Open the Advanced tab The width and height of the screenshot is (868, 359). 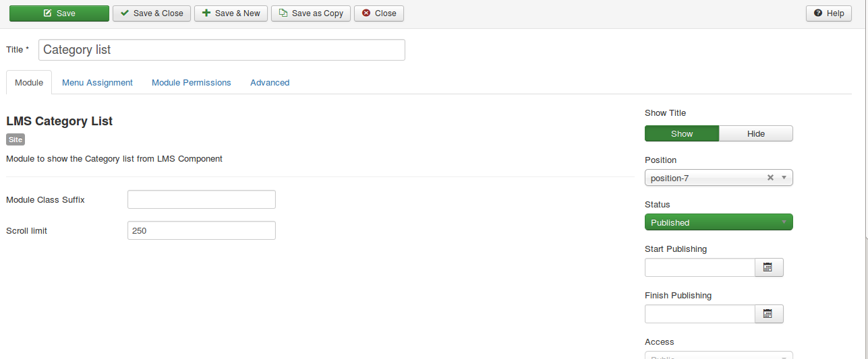[x=270, y=83]
